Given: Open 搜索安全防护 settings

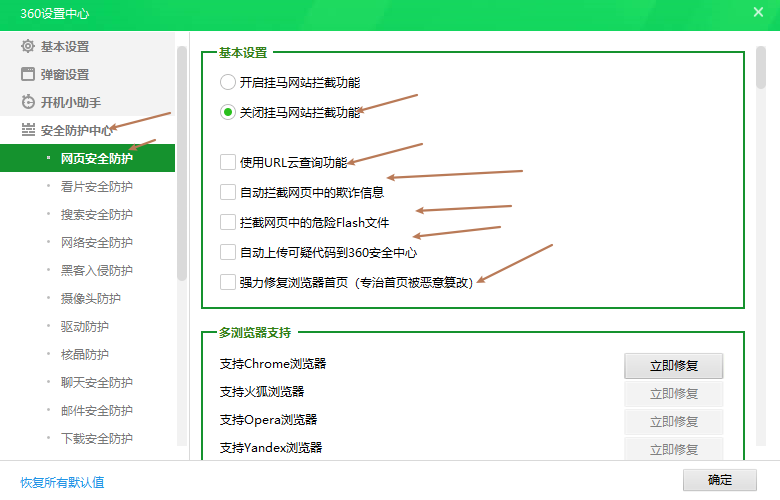Looking at the screenshot, I should 97,214.
